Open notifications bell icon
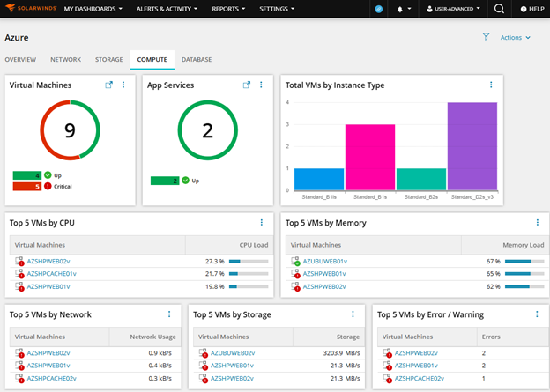Image resolution: width=550 pixels, height=392 pixels. (400, 9)
